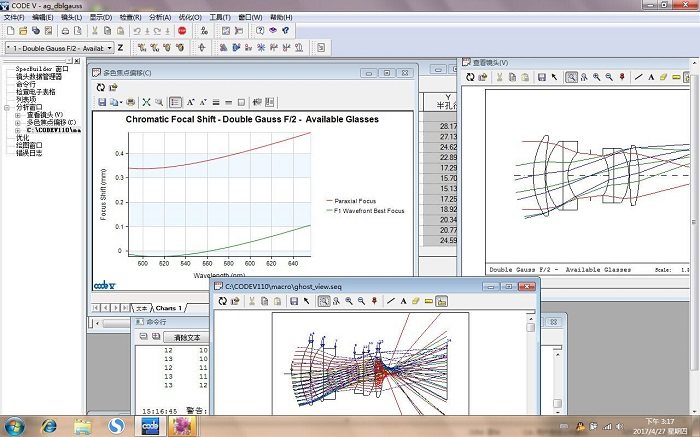Image resolution: width=700 pixels, height=437 pixels.
Task: Select the zoom tool in ghost_view window
Action: [324, 301]
